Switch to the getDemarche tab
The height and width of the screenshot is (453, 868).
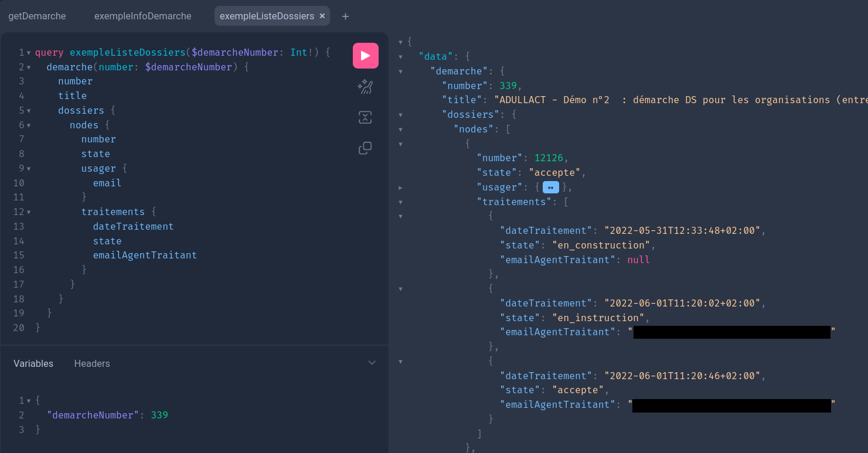37,16
